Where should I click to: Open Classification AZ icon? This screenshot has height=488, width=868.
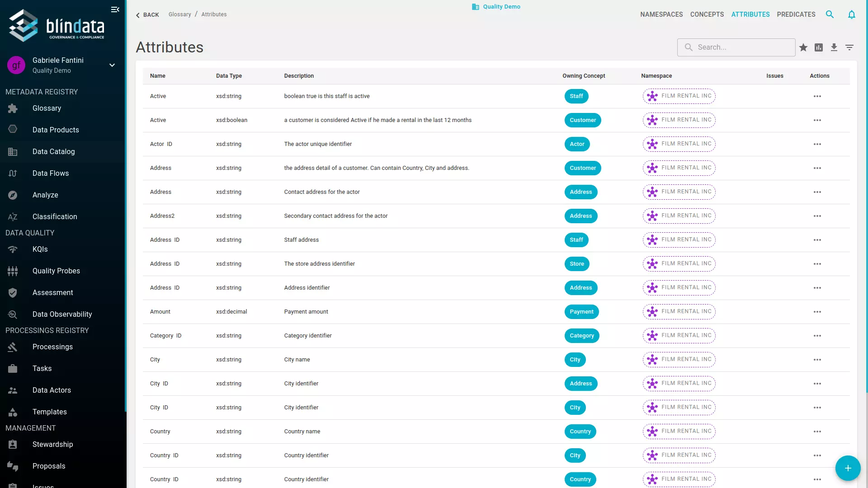13,217
